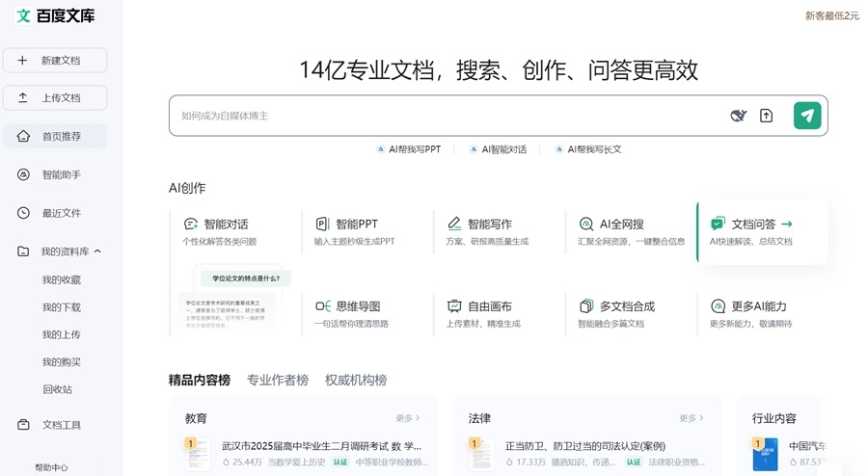
Task: Click the 自由画布 canvas icon
Action: coord(454,306)
